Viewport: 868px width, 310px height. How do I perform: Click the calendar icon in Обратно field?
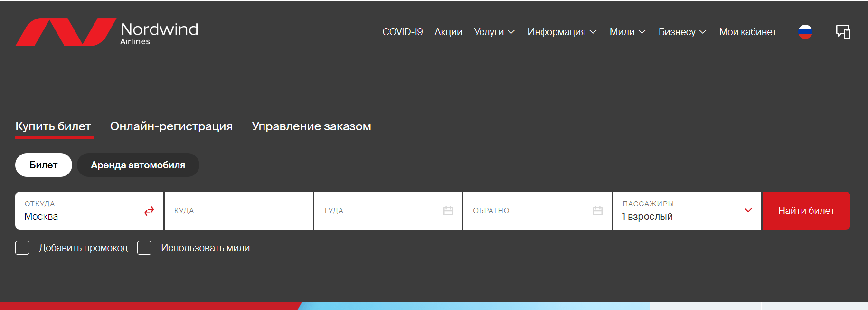pos(598,211)
